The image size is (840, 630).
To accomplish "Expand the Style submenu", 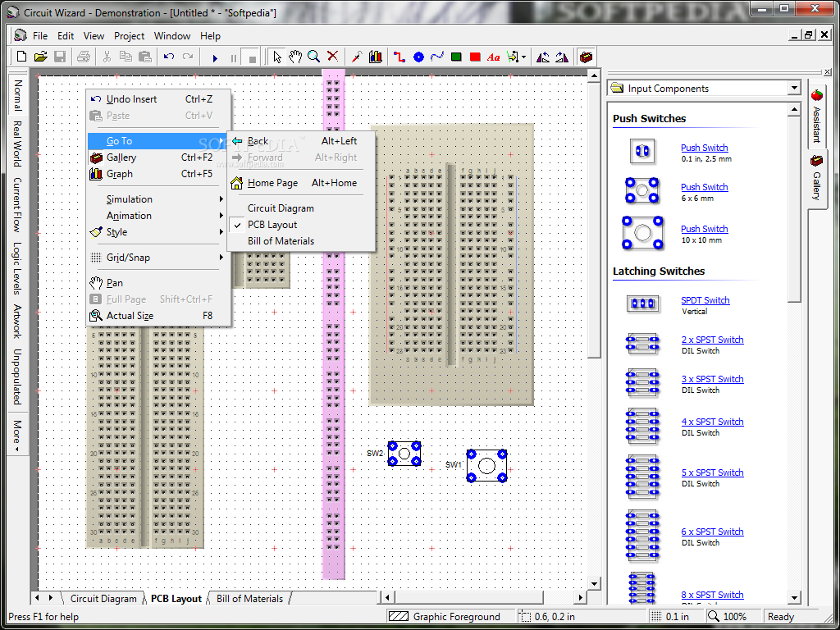I will [158, 232].
